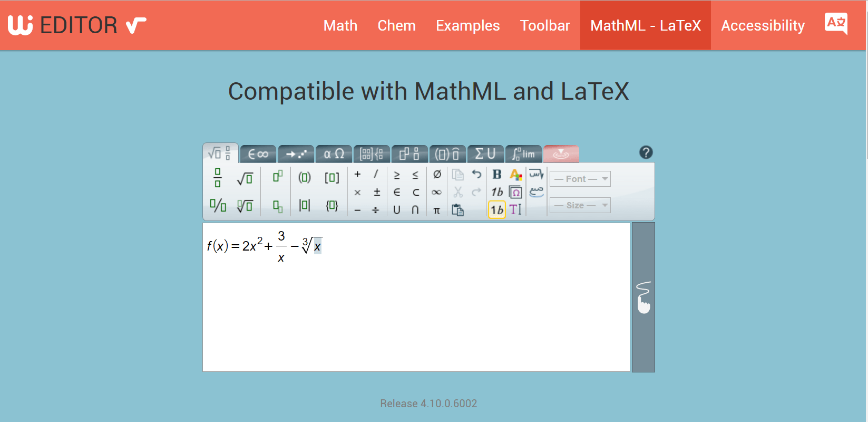Insert greater-than-or-equal symbol
868x422 pixels.
click(397, 175)
